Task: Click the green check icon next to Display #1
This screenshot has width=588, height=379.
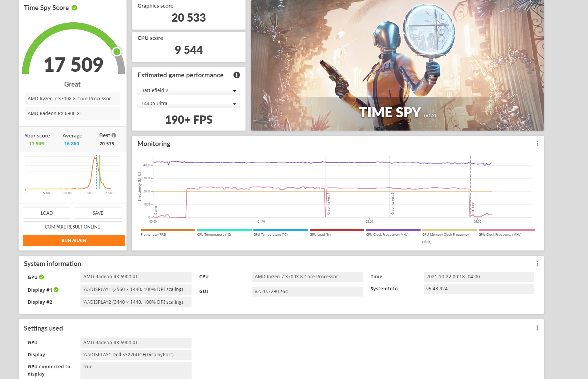Action: tap(56, 290)
